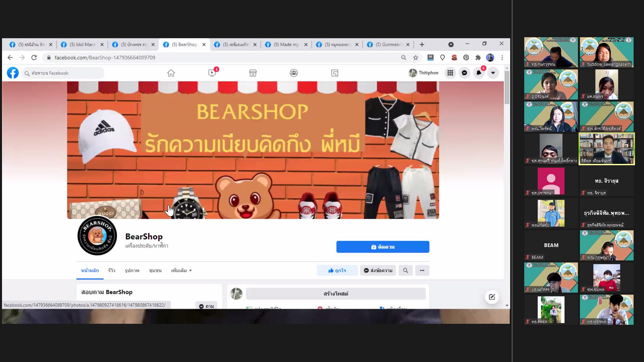Image resolution: width=644 pixels, height=362 pixels.
Task: Click the สร้างโพสต์ create post field
Action: [336, 294]
